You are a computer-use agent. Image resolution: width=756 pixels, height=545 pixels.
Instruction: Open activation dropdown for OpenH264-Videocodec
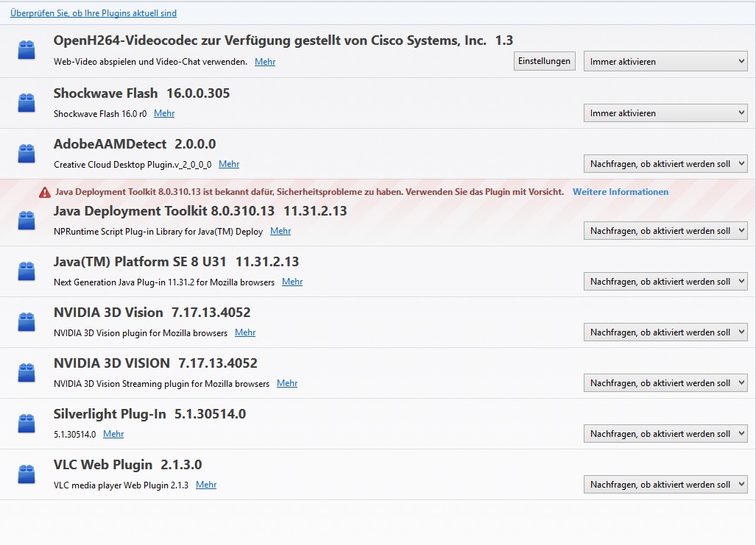(x=665, y=62)
